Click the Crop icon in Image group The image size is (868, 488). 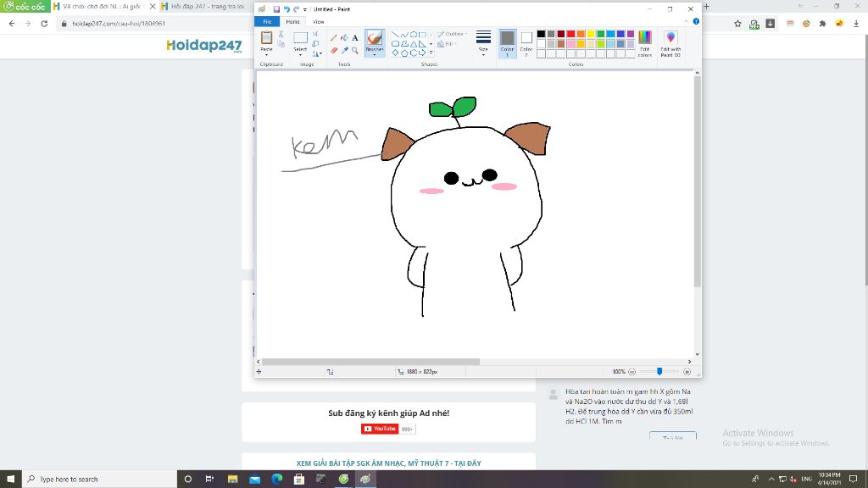pos(315,34)
